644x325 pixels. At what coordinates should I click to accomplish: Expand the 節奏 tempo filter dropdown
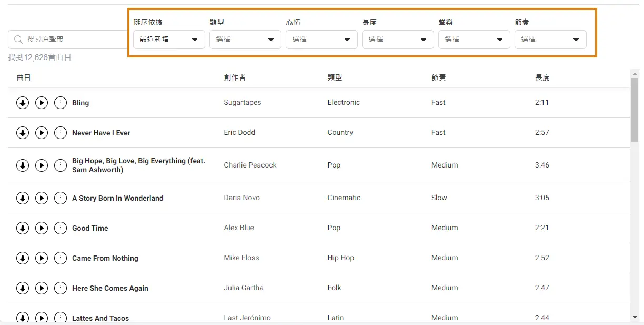550,40
